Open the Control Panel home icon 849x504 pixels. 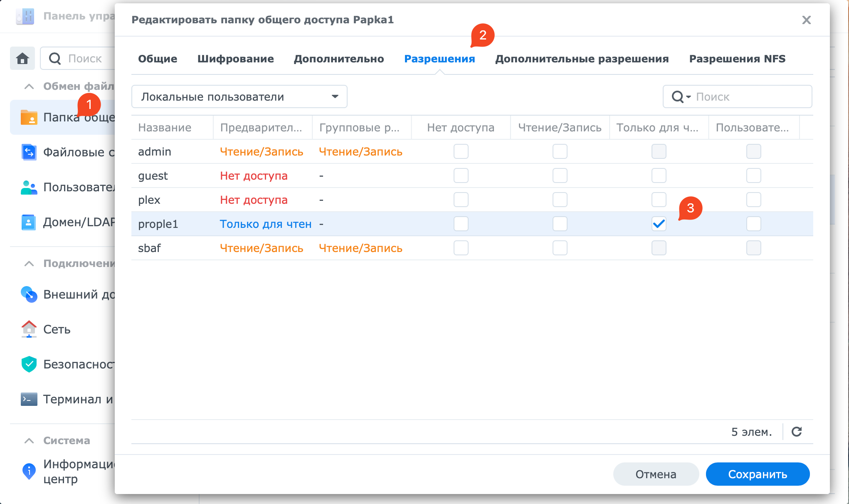(22, 58)
